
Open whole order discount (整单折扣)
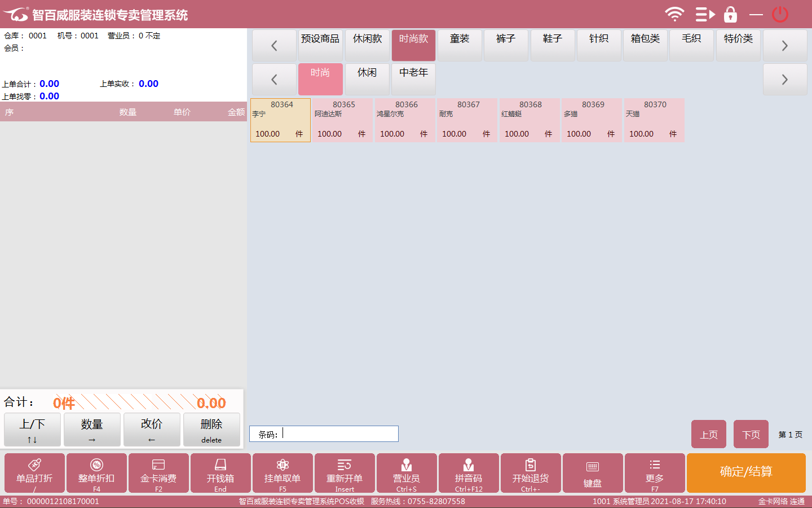tap(96, 473)
